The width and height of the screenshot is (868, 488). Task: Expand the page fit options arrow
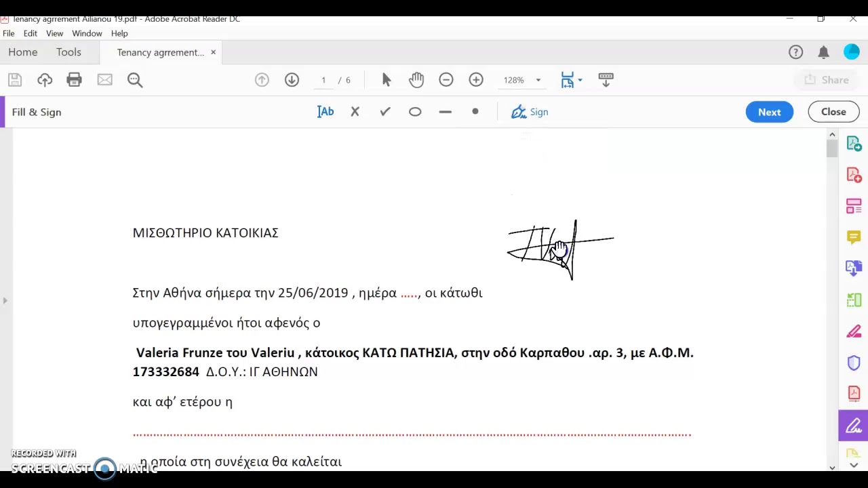[x=580, y=80]
